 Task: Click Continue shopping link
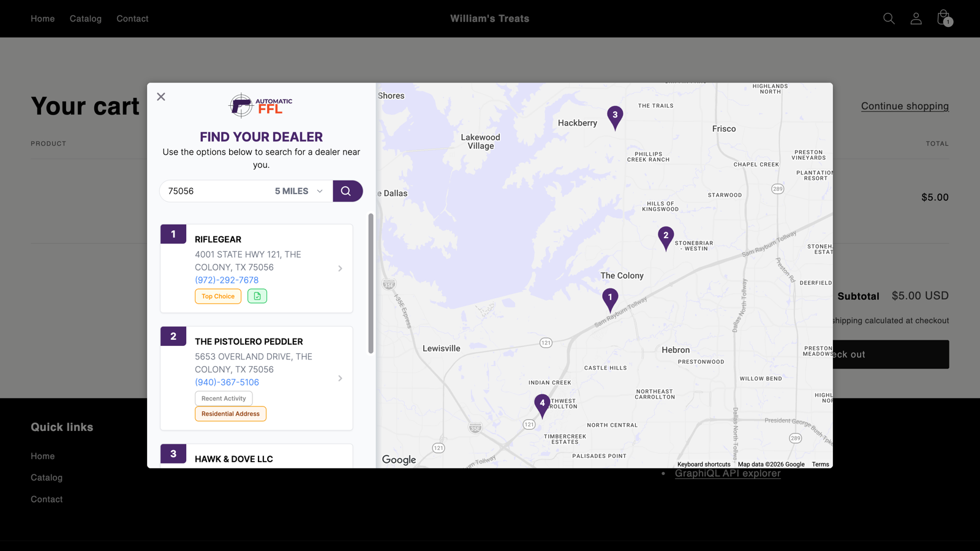point(905,106)
